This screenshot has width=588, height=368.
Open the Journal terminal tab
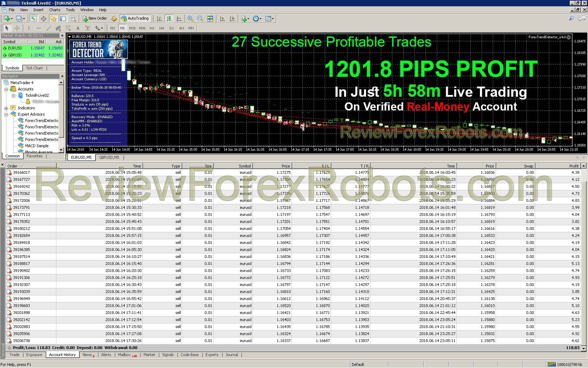click(232, 355)
